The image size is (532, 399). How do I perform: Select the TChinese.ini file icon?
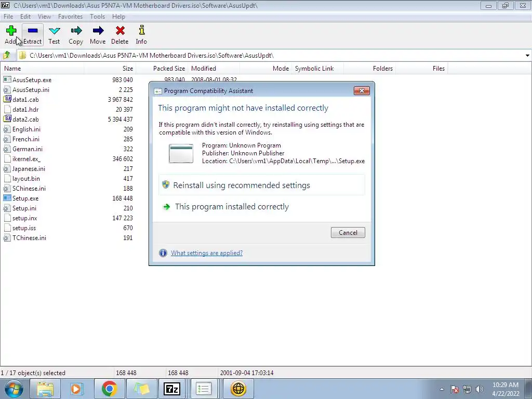[x=7, y=238]
